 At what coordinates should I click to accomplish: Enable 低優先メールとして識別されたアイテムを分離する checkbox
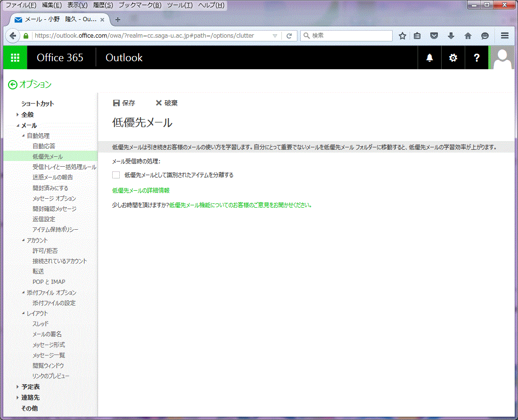coord(116,175)
